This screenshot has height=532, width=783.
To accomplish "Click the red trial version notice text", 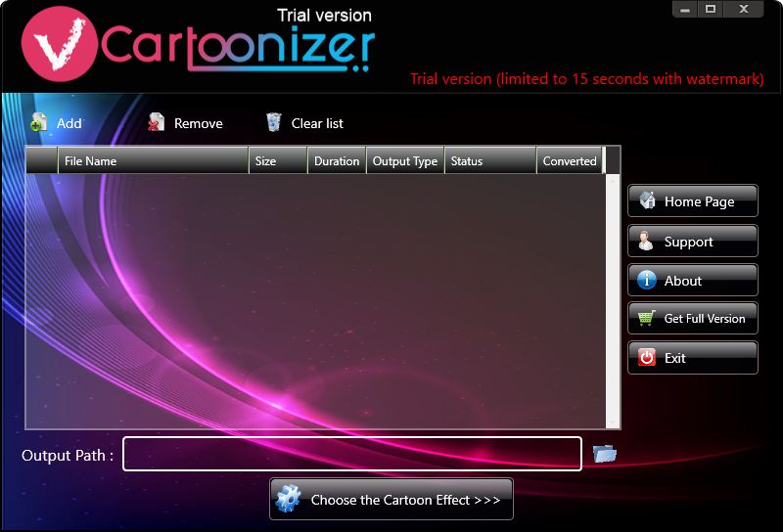I will pos(586,79).
